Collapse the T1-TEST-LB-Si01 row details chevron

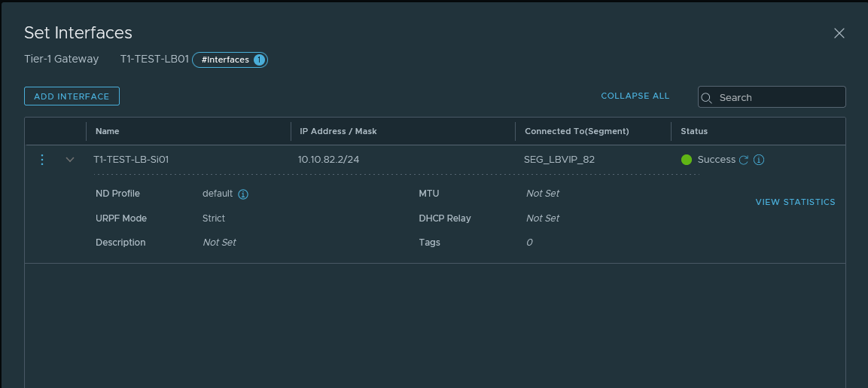point(70,160)
